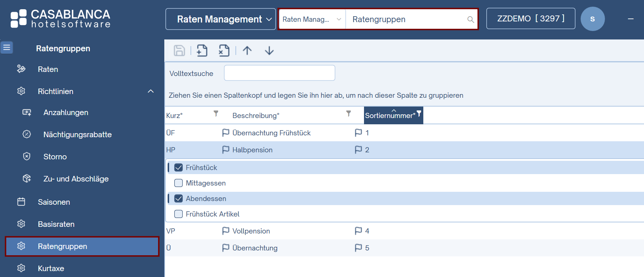Click the Richtlinien sidebar label
Screen dimensions: 644x277
[56, 91]
